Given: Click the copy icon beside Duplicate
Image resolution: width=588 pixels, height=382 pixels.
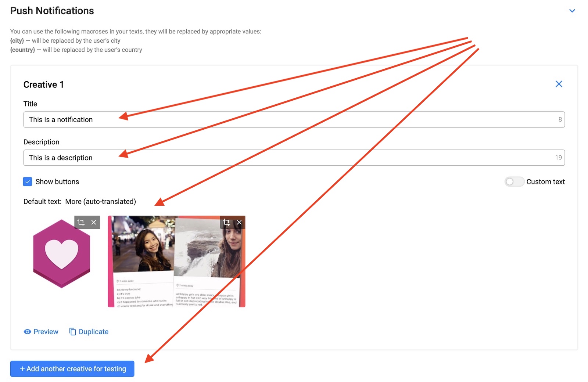Looking at the screenshot, I should tap(73, 332).
